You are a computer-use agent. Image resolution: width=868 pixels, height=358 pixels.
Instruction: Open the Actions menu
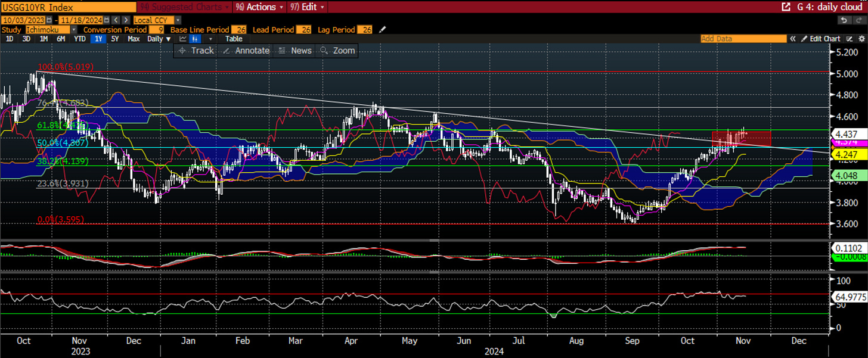point(259,7)
